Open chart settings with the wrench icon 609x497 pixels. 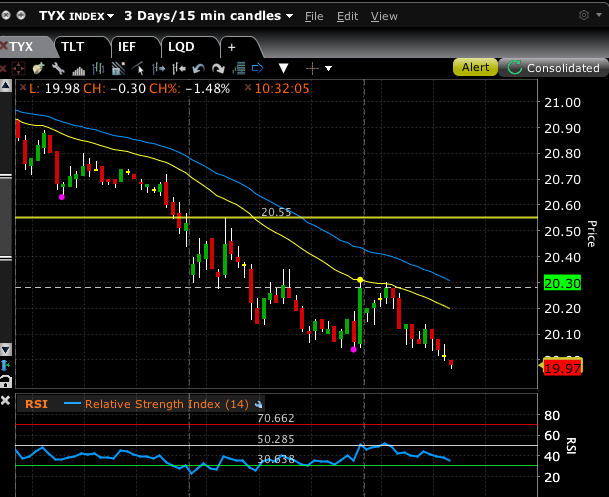coord(58,68)
